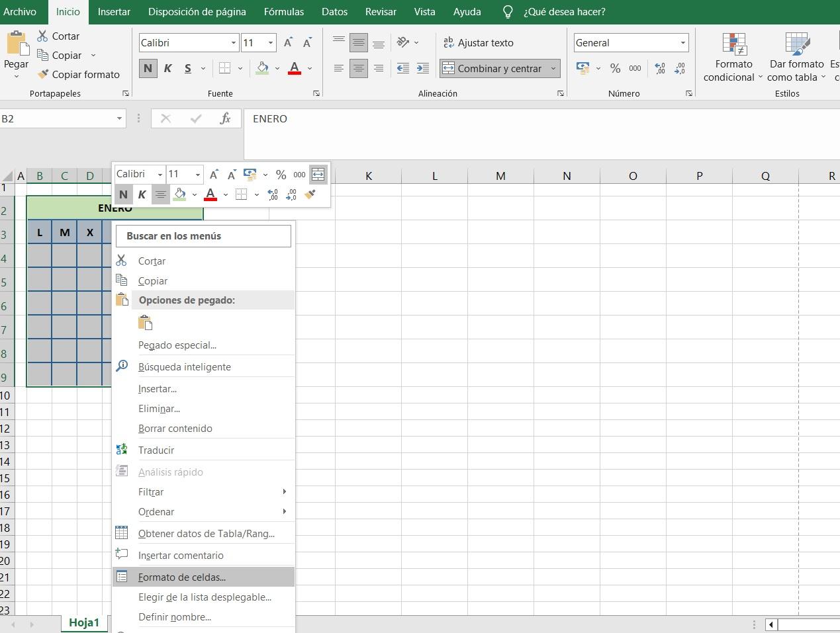Toggle underline S in ribbon

(x=188, y=68)
